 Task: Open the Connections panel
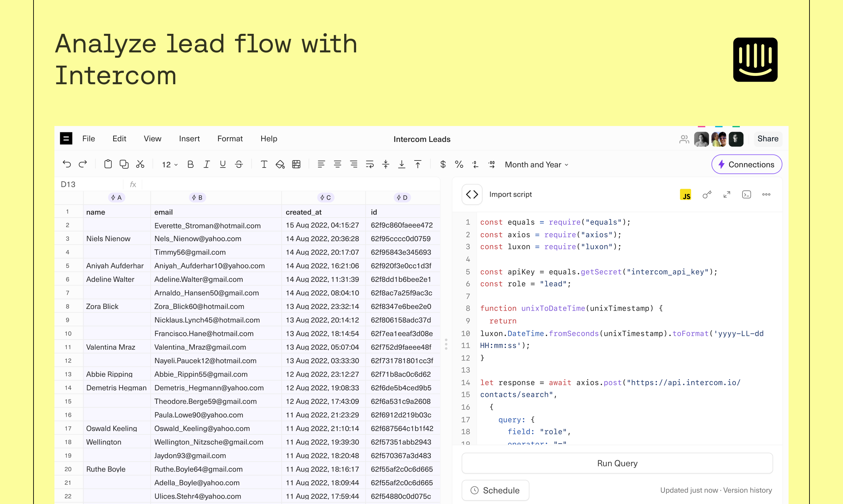[746, 164]
